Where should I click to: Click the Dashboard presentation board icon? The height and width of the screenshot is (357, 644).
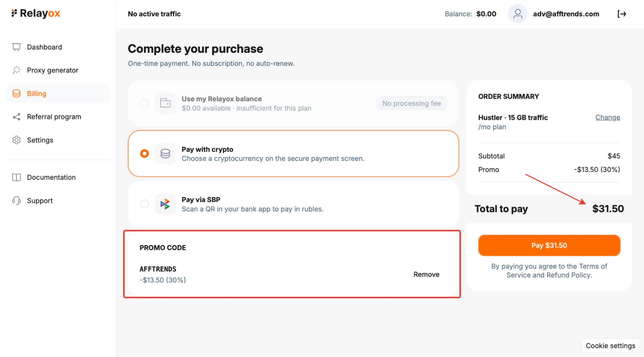tap(16, 47)
